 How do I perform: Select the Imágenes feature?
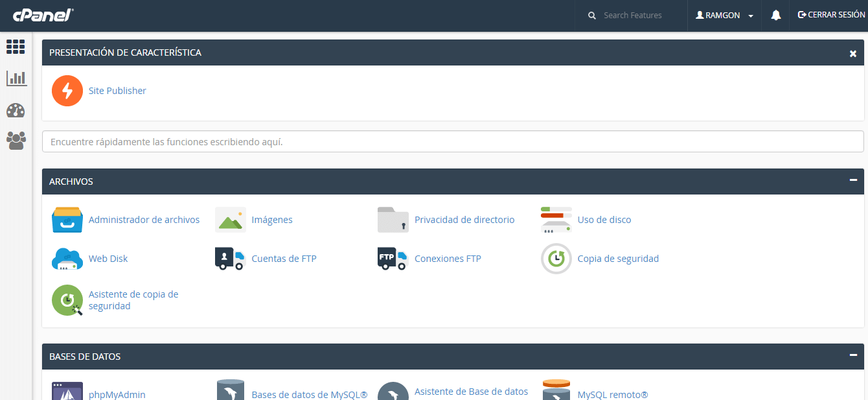[x=271, y=220]
